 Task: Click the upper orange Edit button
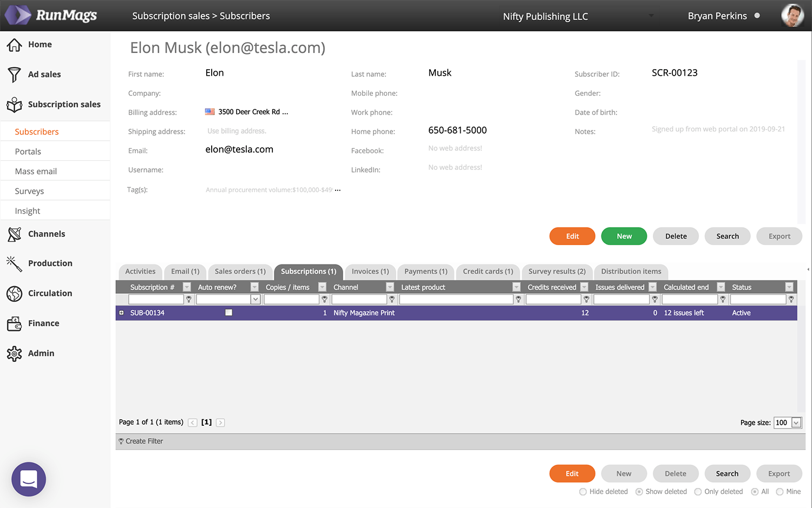point(572,236)
